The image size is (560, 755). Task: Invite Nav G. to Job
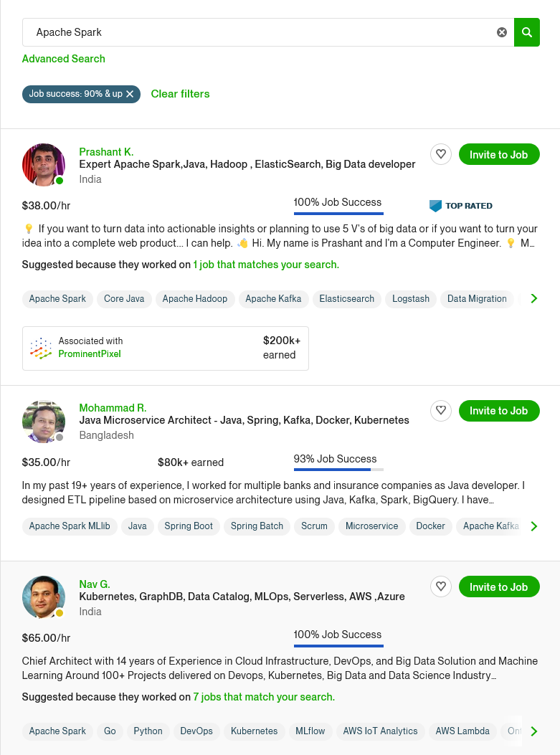tap(499, 587)
